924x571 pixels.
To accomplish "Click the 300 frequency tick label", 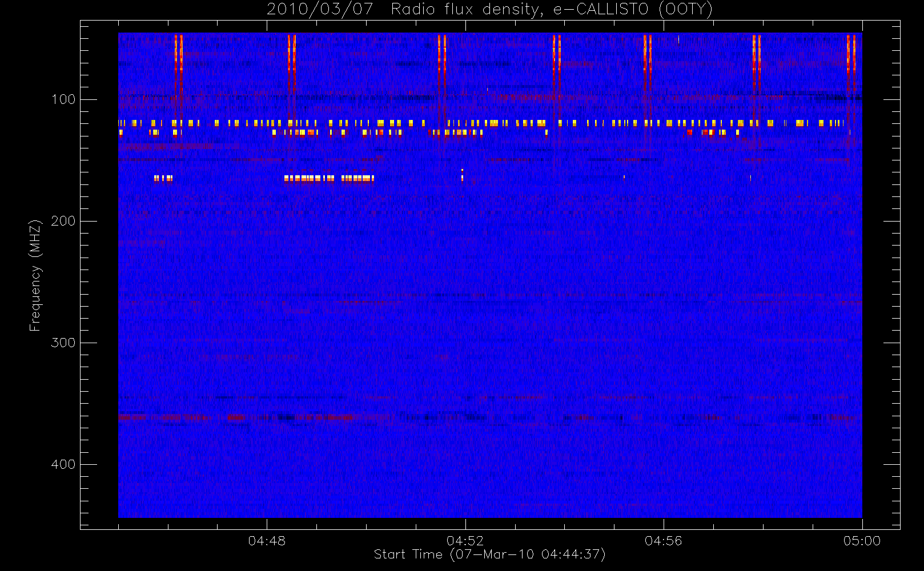I will (x=63, y=343).
